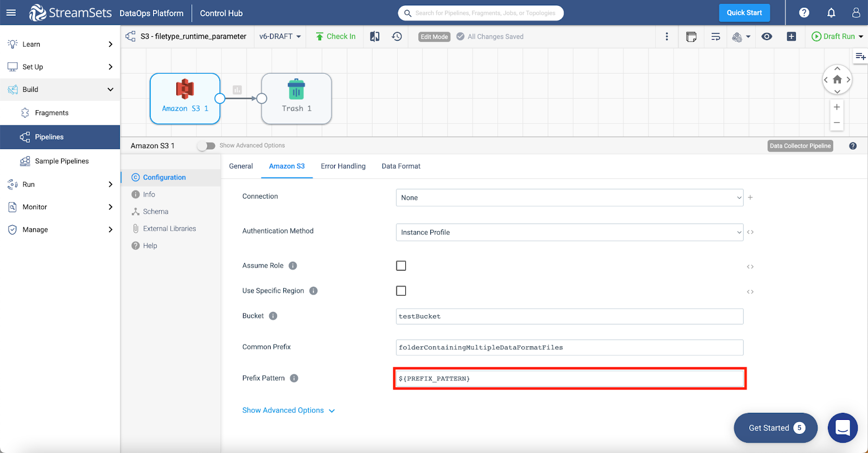
Task: Click the Draft Run button
Action: click(833, 36)
